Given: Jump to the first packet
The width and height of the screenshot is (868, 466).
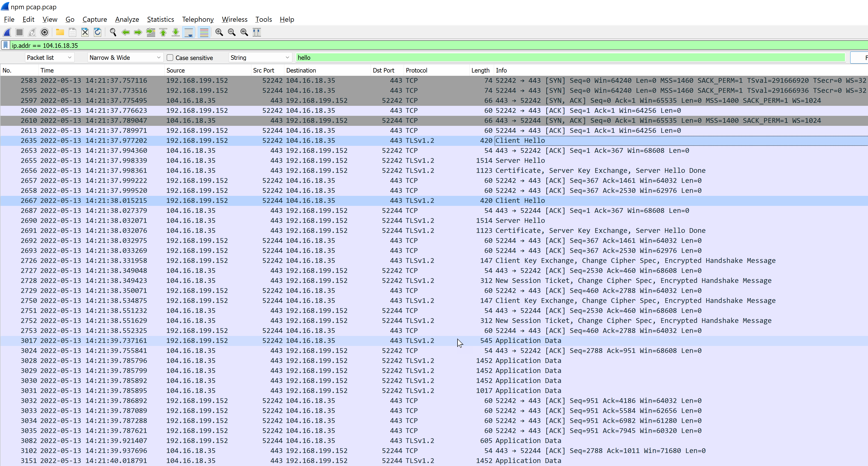Looking at the screenshot, I should [163, 32].
